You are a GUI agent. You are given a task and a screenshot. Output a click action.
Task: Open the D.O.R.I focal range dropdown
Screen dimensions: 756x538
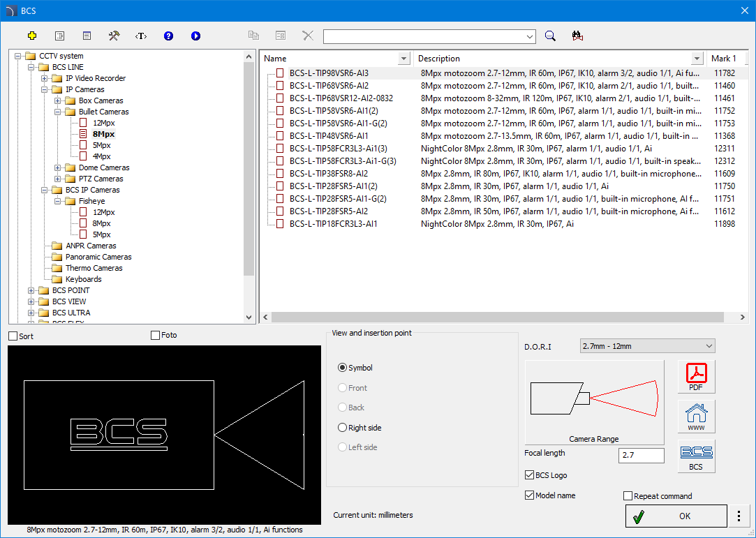648,346
